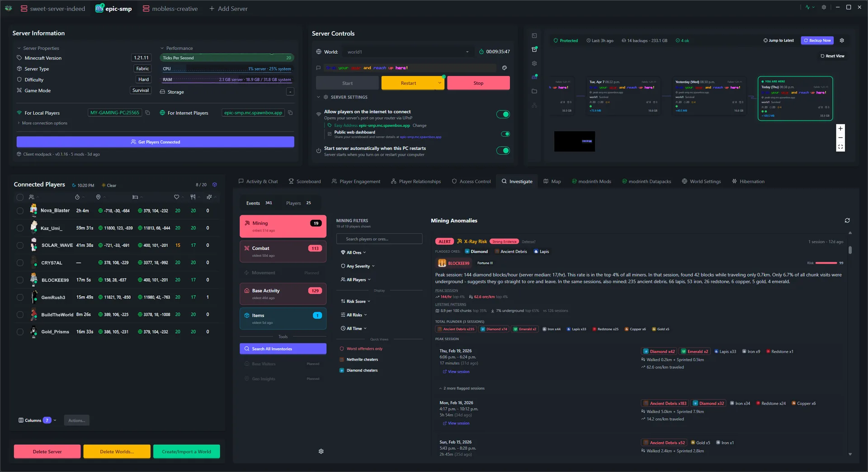Click the 'Search players or ores' field
This screenshot has height=472, width=868.
coord(379,239)
